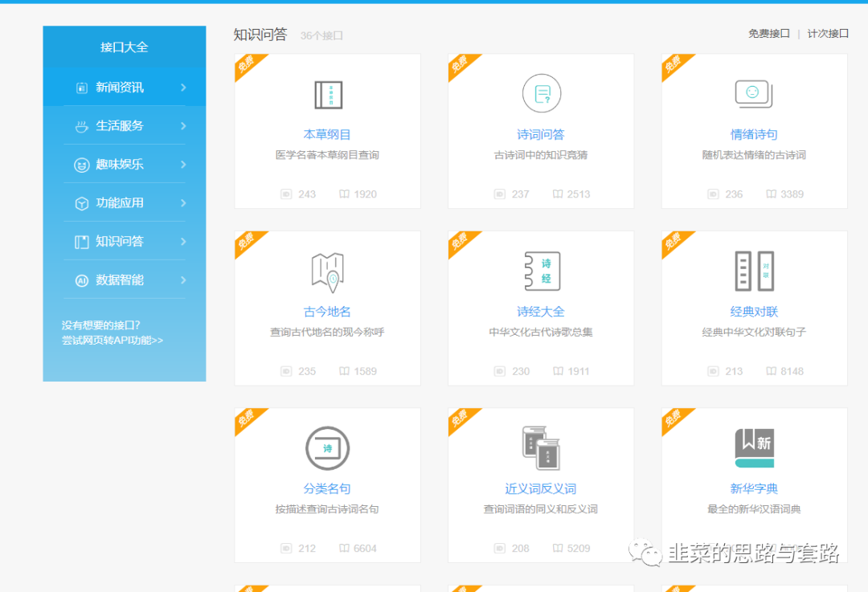
Task: Click the 经典对联 couplet scrolls icon
Action: click(x=754, y=272)
